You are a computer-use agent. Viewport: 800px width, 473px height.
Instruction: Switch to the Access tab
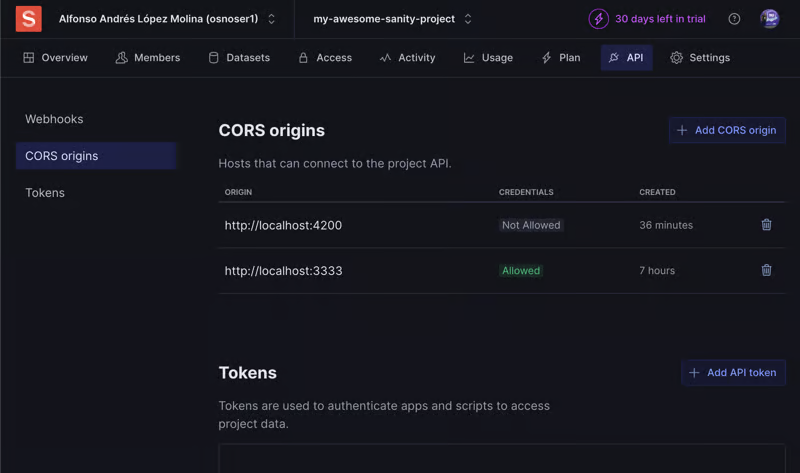point(325,58)
